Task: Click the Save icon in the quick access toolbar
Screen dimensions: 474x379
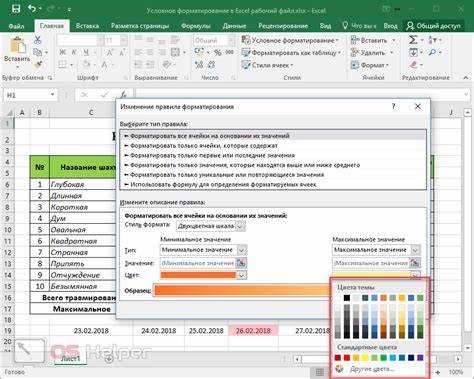Action: (x=16, y=9)
